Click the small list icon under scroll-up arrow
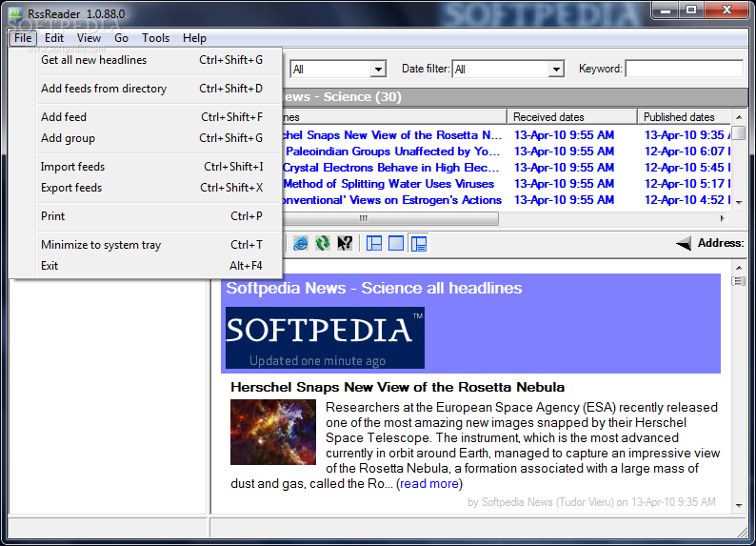756x546 pixels. pyautogui.click(x=738, y=281)
